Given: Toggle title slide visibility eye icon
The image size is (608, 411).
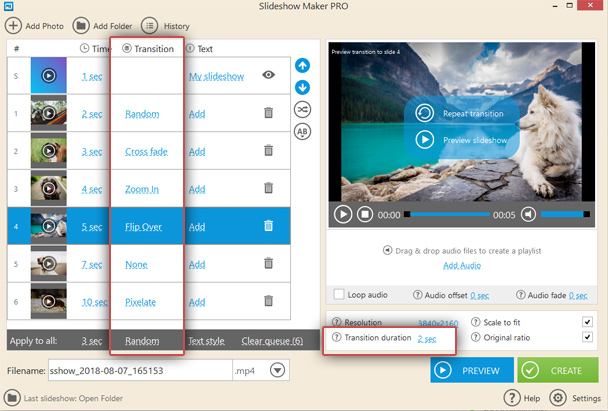Looking at the screenshot, I should [268, 74].
